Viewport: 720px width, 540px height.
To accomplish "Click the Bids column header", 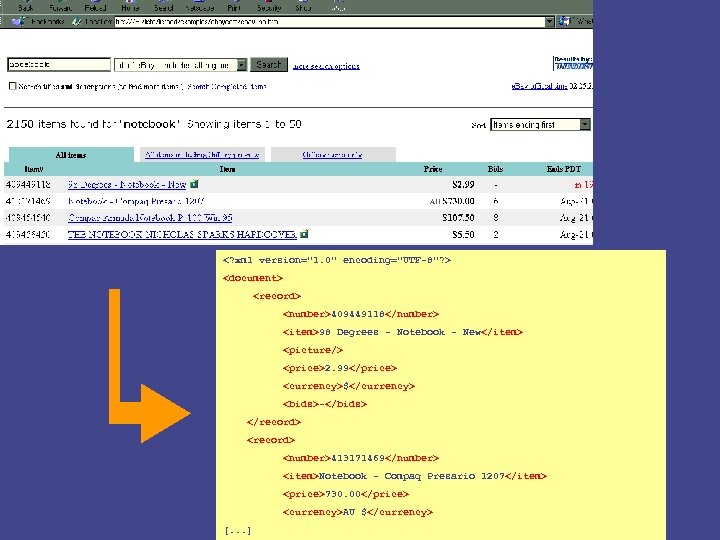I will point(495,169).
